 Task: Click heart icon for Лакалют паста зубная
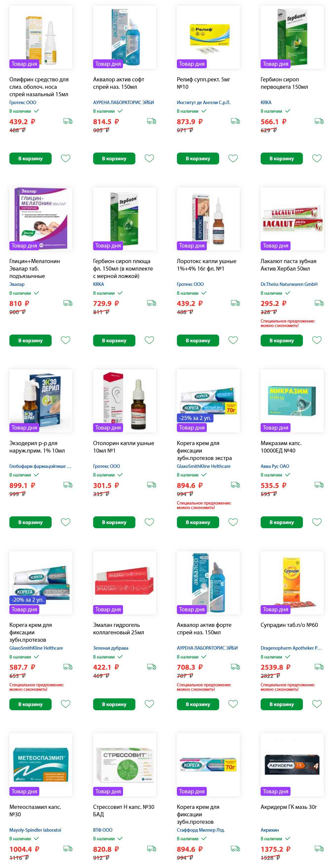(x=317, y=340)
